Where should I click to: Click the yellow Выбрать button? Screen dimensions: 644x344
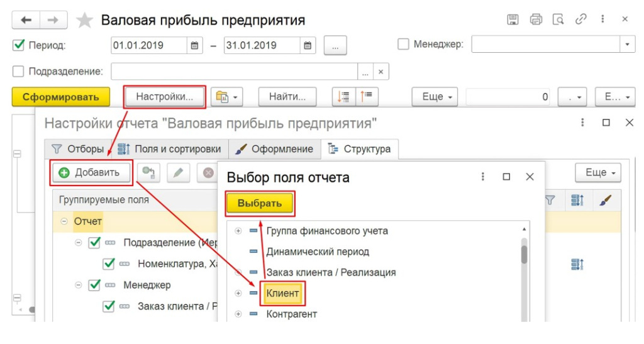tap(260, 204)
